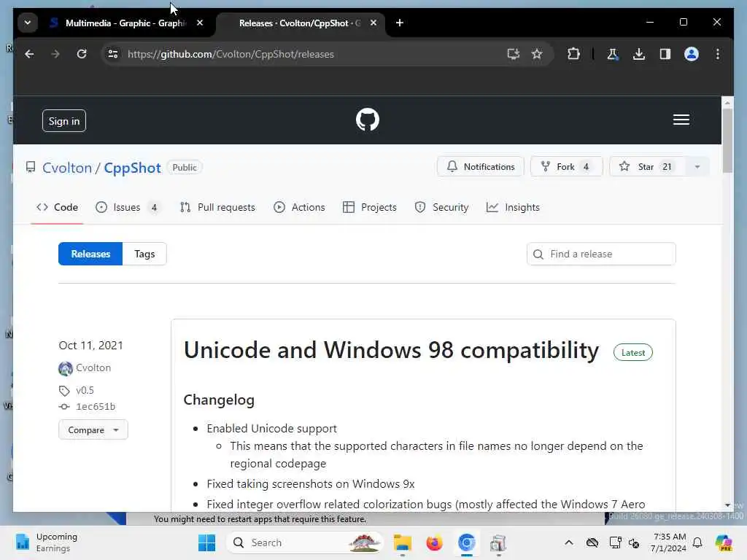Screen dimensions: 747x560
Task: Click the browser back arrow
Action: pos(29,54)
